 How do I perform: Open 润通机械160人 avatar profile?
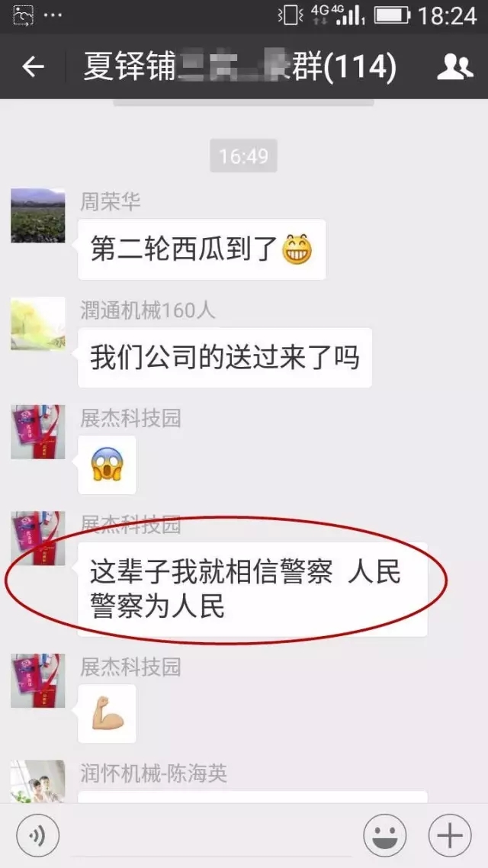pyautogui.click(x=37, y=323)
